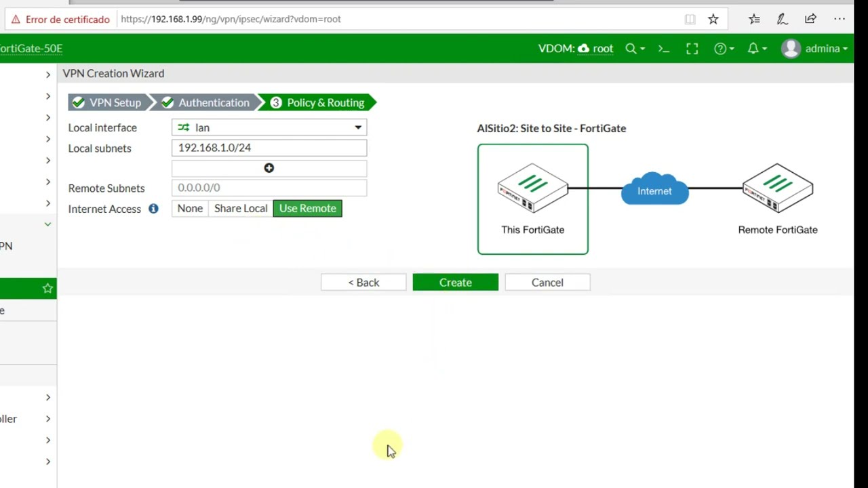Click the add notes pen icon
This screenshot has height=488, width=868.
point(782,20)
